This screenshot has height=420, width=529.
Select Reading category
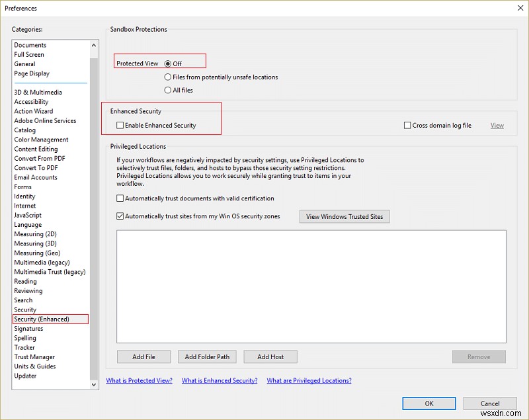25,281
